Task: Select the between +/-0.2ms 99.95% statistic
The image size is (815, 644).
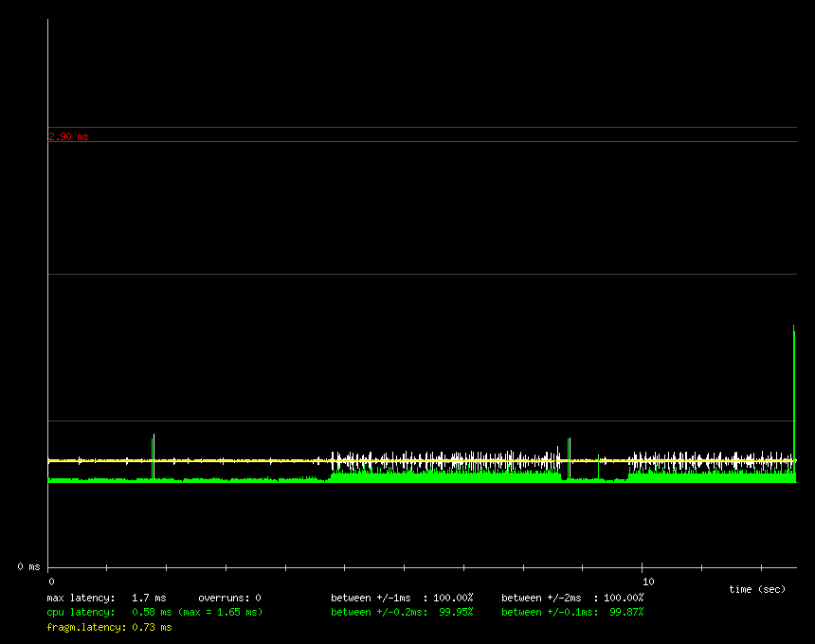Action: coord(402,612)
